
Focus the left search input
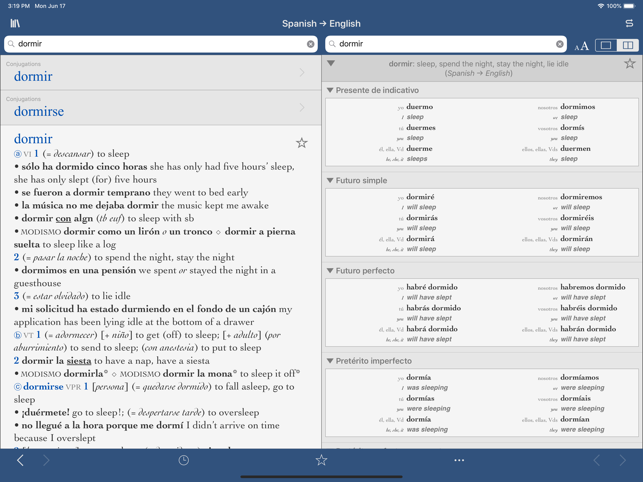click(x=161, y=44)
